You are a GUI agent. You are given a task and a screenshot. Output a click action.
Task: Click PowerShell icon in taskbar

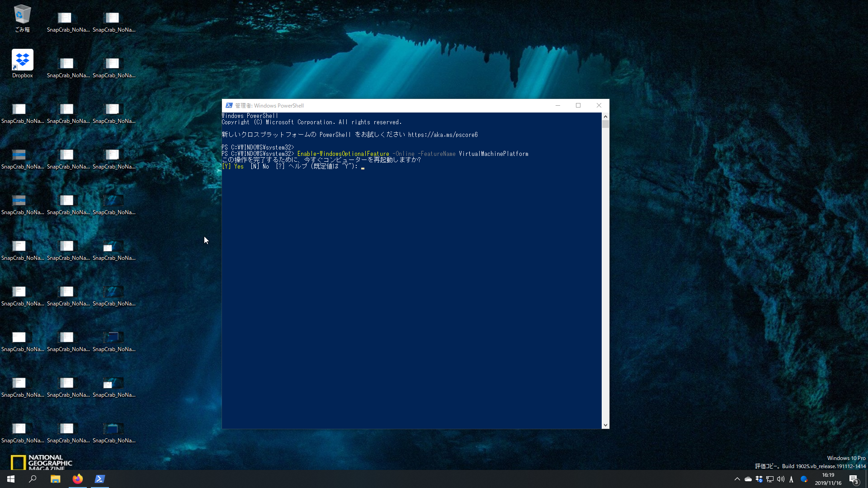click(99, 479)
